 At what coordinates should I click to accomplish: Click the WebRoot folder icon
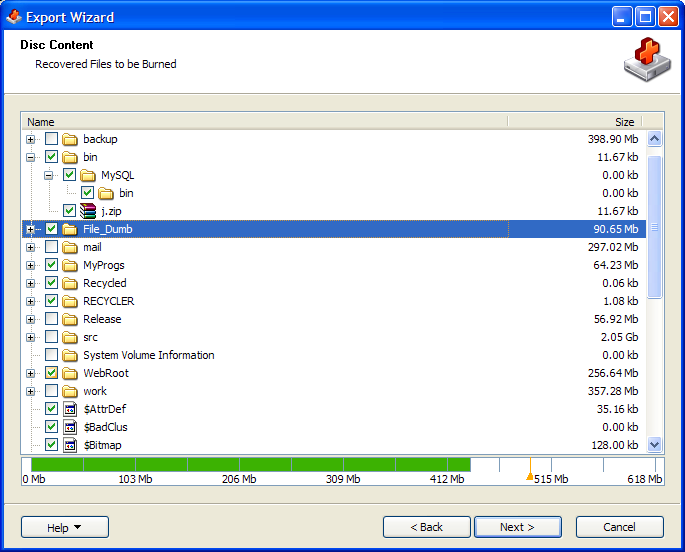click(70, 373)
